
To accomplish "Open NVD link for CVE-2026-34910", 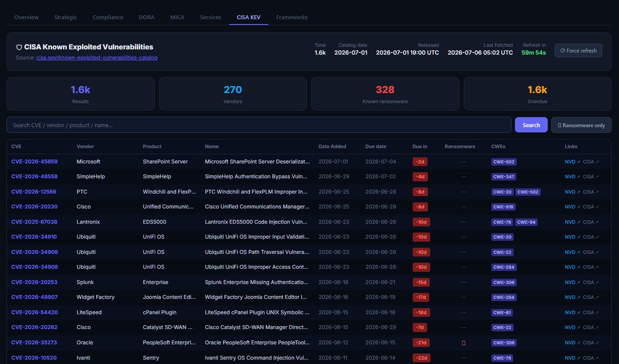I will tap(572, 237).
